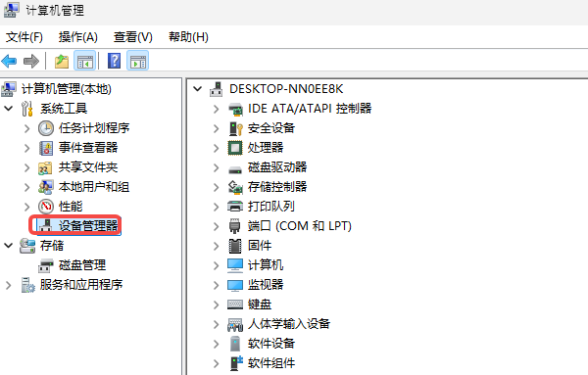588x375 pixels.
Task: Expand the 软件设备 device category
Action: click(x=216, y=344)
